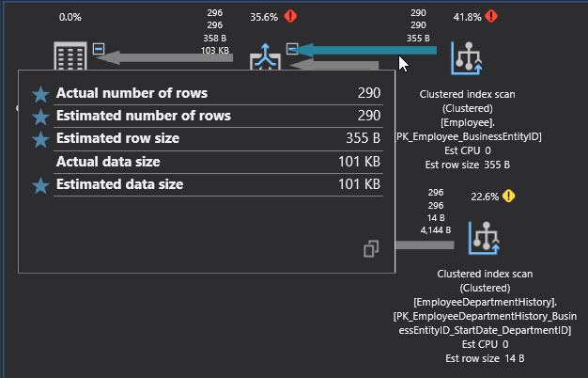
Task: Toggle star next to Estimated data size
Action: click(x=40, y=185)
